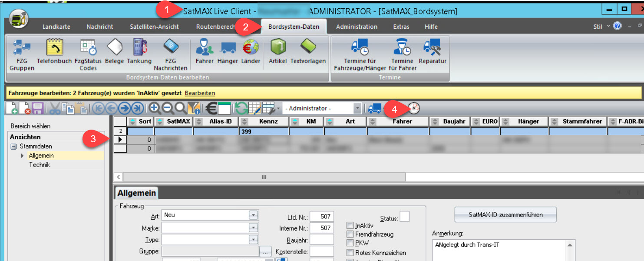This screenshot has width=644, height=261.
Task: Open the Tankung icon
Action: pos(139,51)
